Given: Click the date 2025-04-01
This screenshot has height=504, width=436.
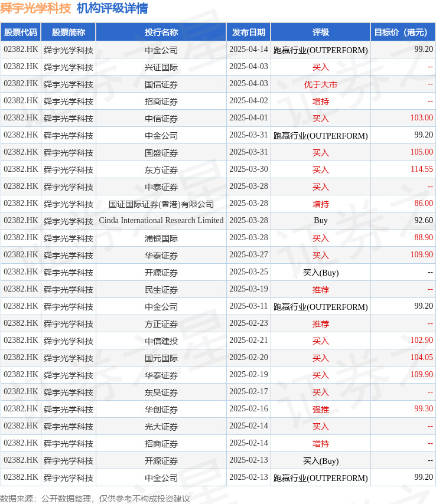Looking at the screenshot, I should point(249,117).
